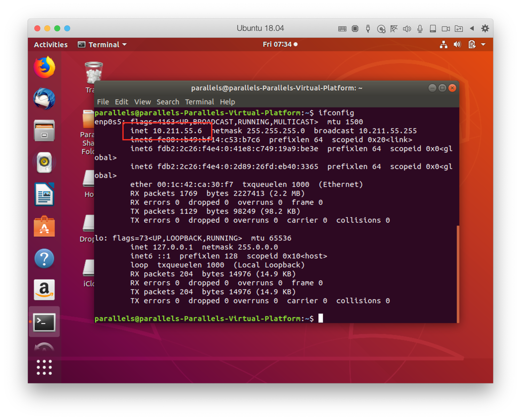This screenshot has height=420, width=521.
Task: Click the Parallels sound speaker icon
Action: (407, 29)
